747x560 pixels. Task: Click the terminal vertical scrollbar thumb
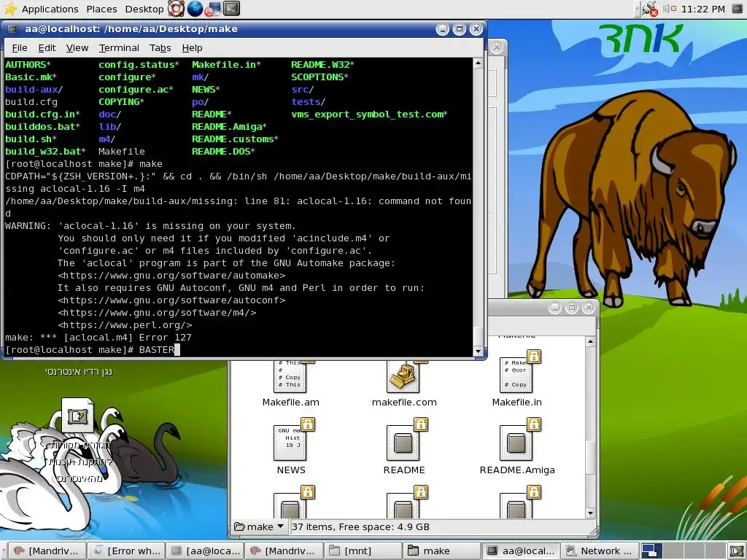(479, 335)
